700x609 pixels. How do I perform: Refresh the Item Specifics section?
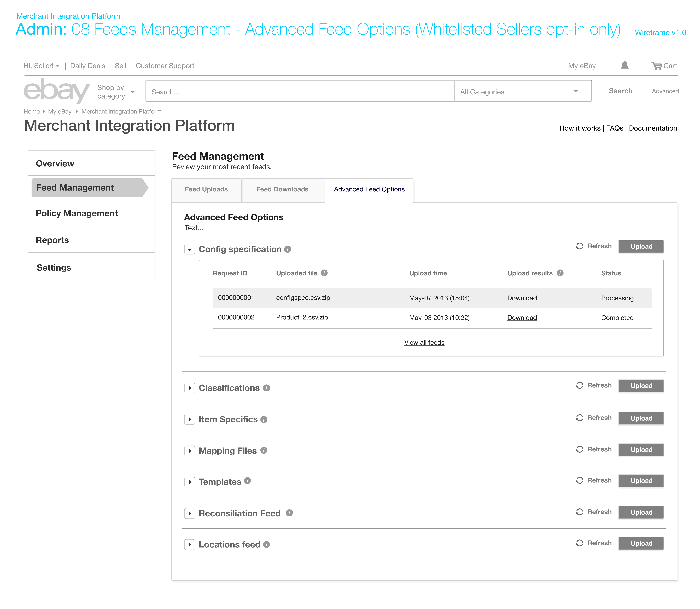tap(594, 418)
